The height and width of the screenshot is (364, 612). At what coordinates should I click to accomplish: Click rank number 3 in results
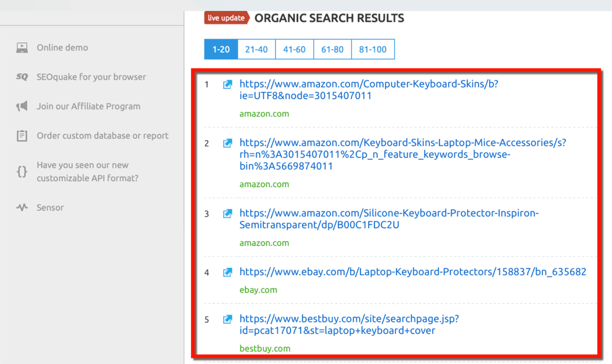207,214
